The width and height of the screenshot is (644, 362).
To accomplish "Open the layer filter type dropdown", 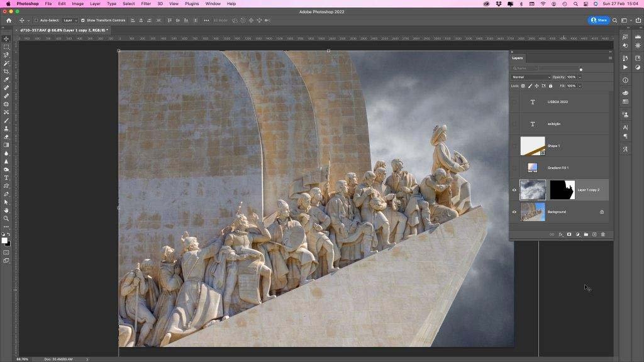I will [x=525, y=68].
